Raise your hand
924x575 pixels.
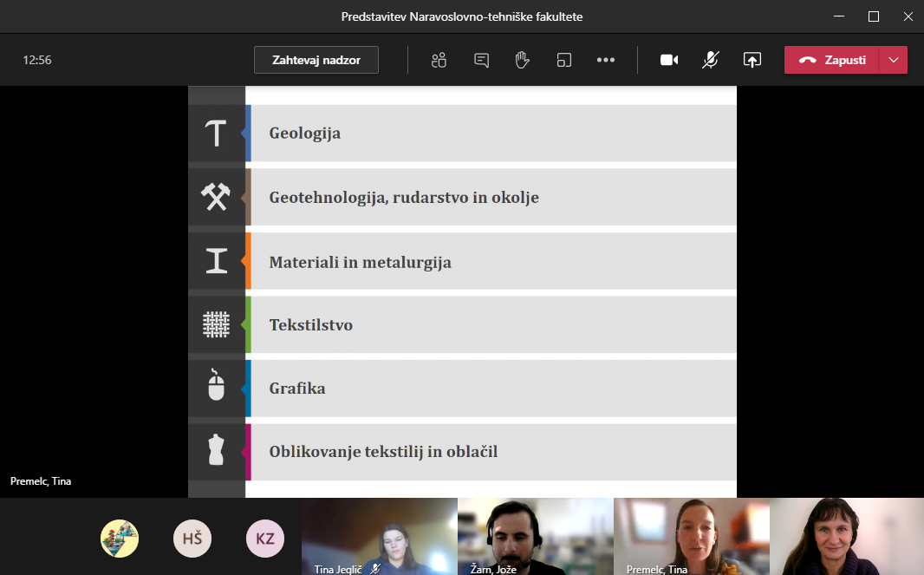(522, 60)
